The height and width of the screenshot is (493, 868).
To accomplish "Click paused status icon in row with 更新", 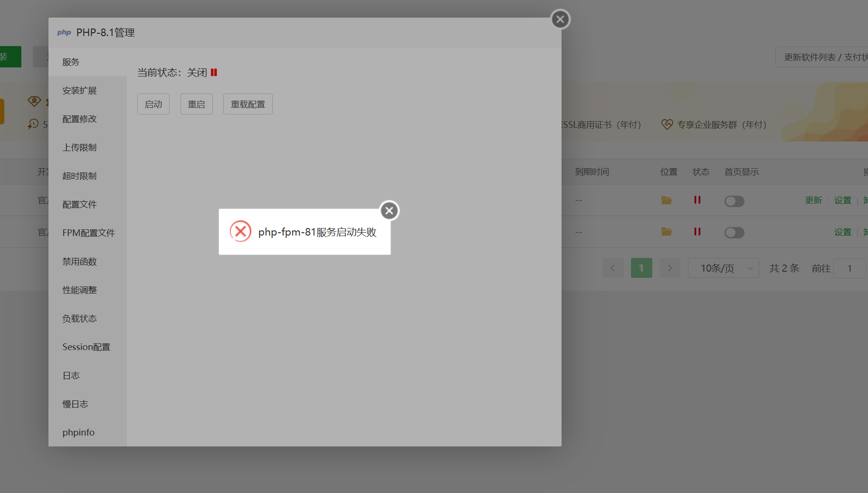I will [697, 200].
